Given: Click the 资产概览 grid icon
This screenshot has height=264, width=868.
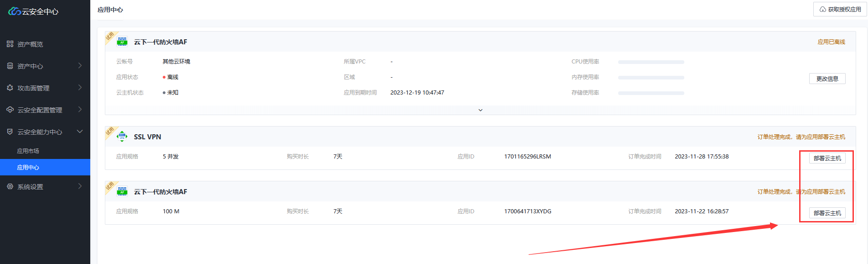Looking at the screenshot, I should [10, 44].
